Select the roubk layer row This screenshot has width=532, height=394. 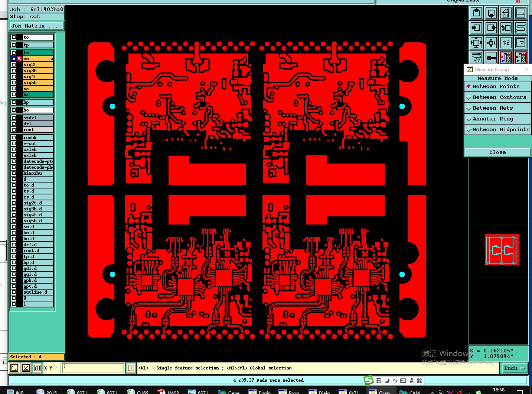point(38,138)
